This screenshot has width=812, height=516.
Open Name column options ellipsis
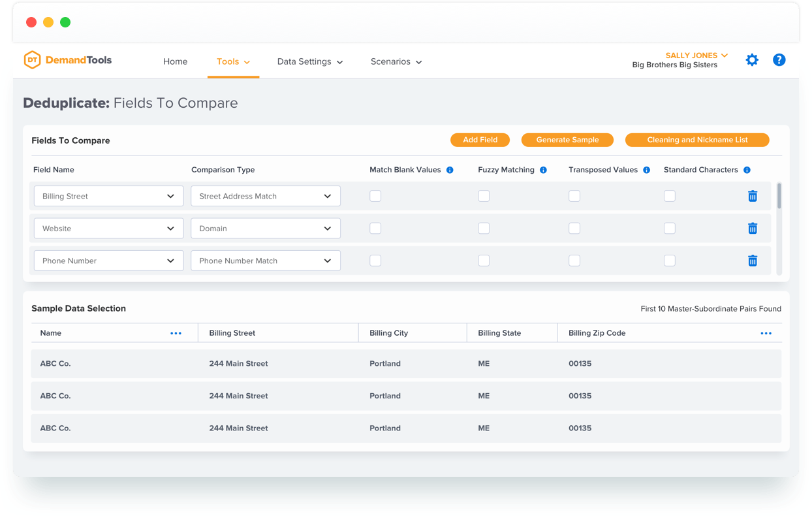click(x=176, y=333)
